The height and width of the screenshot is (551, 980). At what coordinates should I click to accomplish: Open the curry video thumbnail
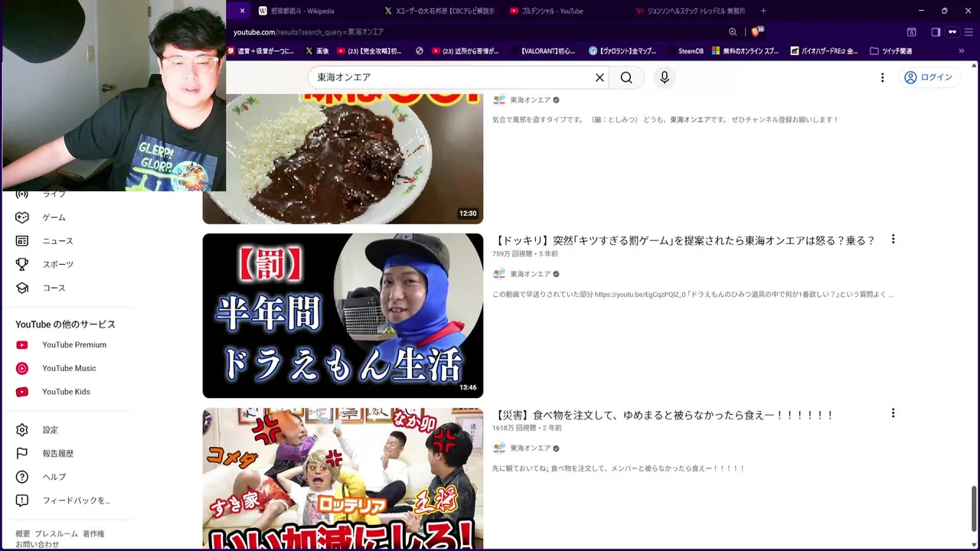(343, 158)
